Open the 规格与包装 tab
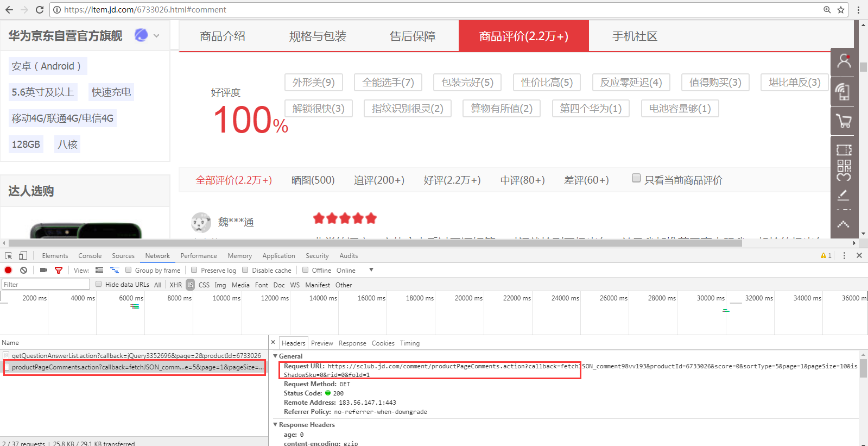This screenshot has width=868, height=446. click(318, 36)
